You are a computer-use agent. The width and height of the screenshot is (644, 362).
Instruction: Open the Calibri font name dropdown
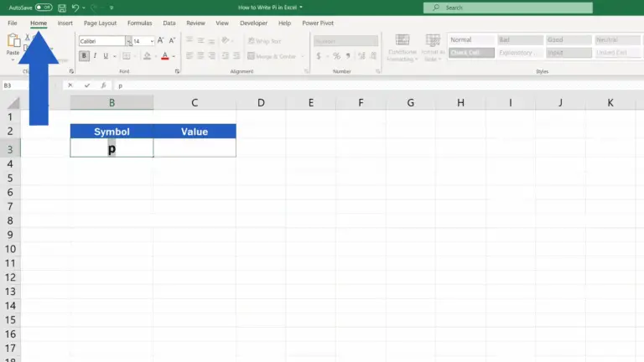128,40
